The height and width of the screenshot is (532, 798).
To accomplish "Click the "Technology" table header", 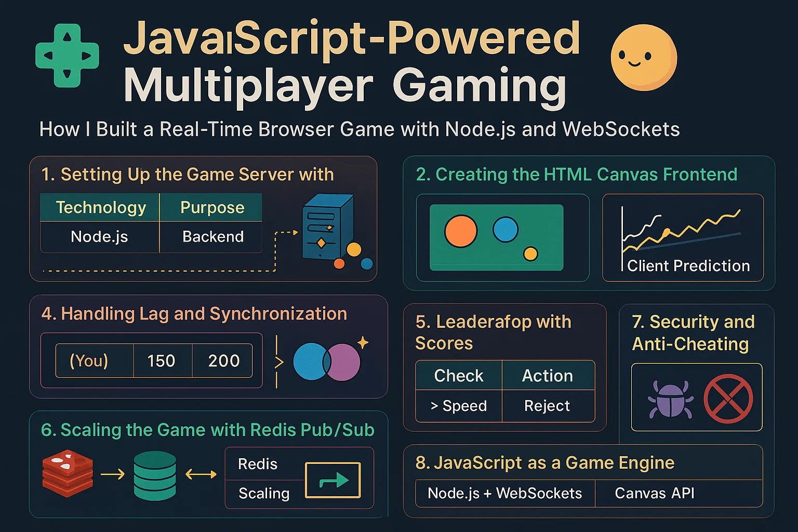I will point(100,207).
